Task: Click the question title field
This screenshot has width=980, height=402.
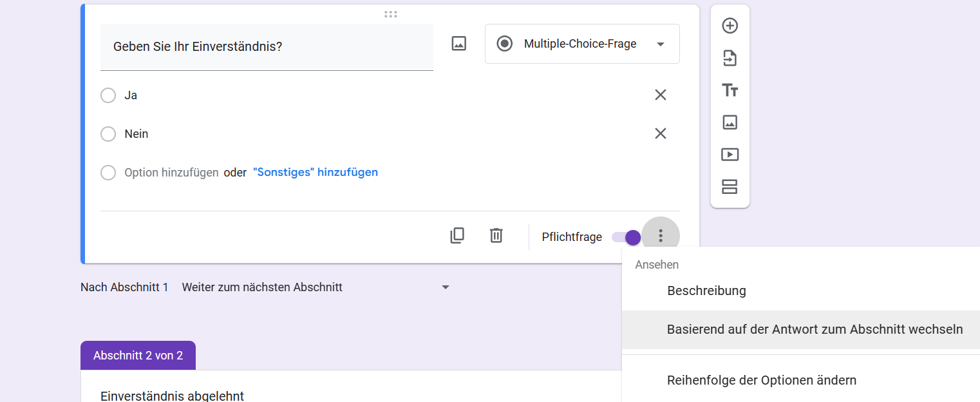Action: coord(267,47)
